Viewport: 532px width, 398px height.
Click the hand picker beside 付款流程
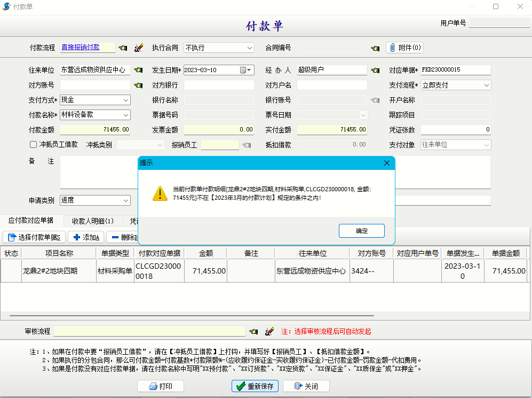click(123, 48)
